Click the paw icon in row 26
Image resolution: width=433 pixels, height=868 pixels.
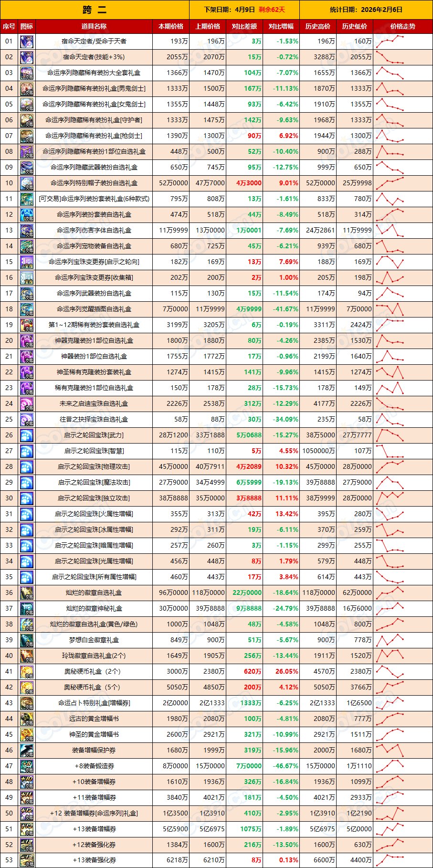tap(27, 435)
